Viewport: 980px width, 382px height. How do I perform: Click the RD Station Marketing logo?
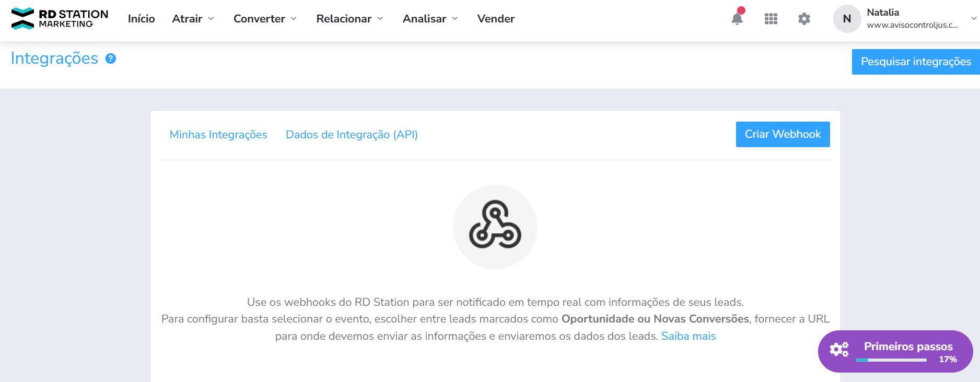60,19
